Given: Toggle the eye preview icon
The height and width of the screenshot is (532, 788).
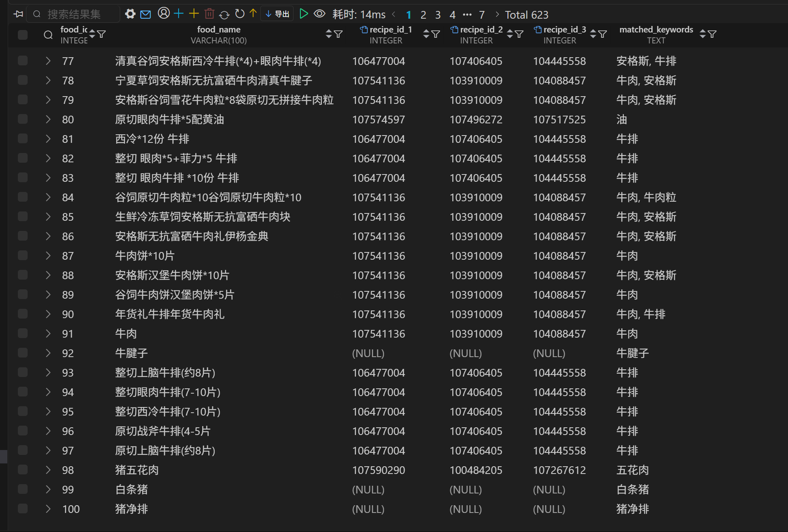Looking at the screenshot, I should pos(320,14).
